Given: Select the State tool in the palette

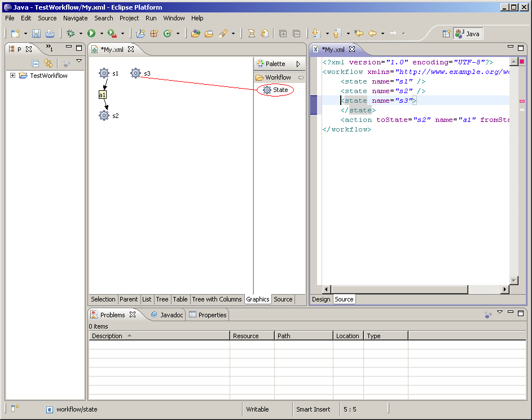Looking at the screenshot, I should pos(275,90).
